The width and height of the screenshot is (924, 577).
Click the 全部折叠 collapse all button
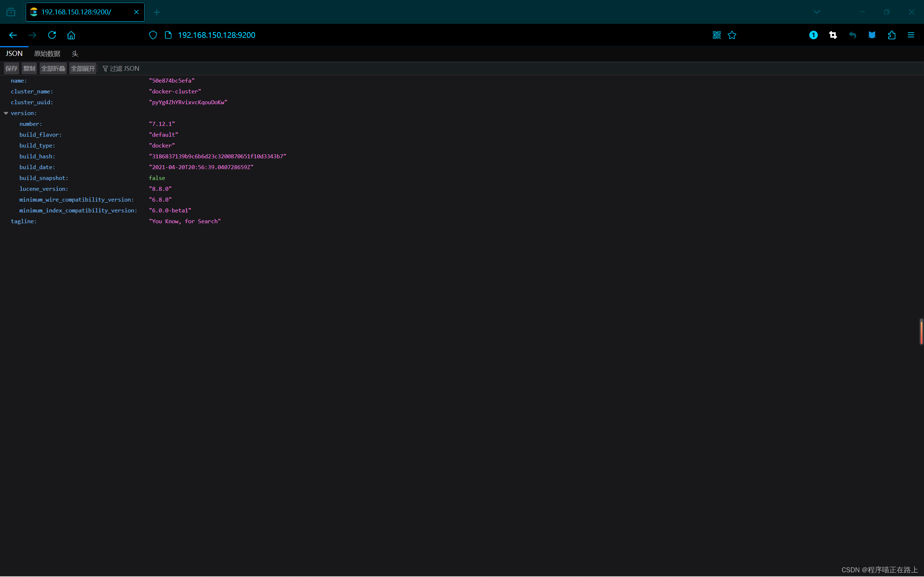coord(53,69)
